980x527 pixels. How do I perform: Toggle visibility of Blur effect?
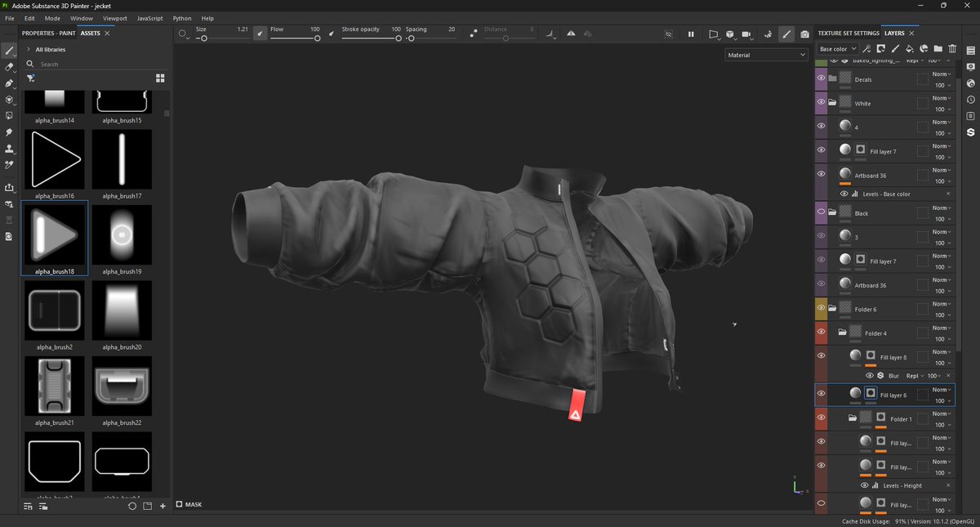(869, 375)
